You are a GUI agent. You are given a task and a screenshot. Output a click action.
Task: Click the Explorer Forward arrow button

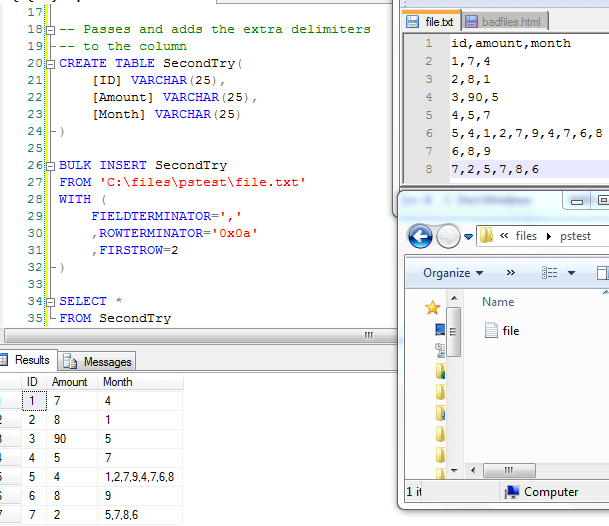pos(447,237)
